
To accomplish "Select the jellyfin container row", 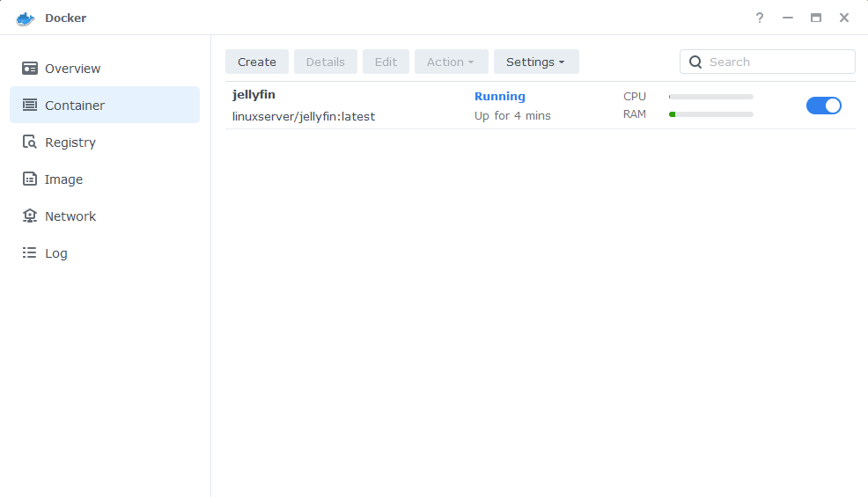I will pyautogui.click(x=541, y=106).
